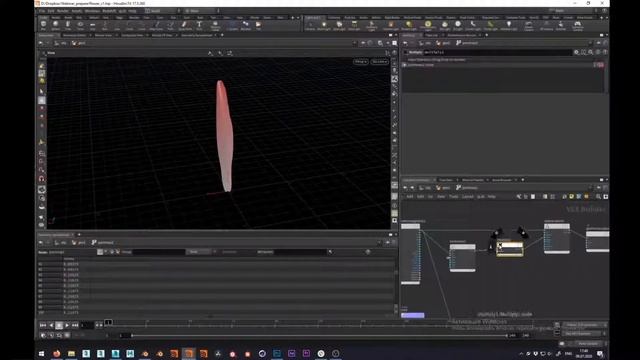
Task: Click pointvop1 in parameter path bar
Action: 467,43
